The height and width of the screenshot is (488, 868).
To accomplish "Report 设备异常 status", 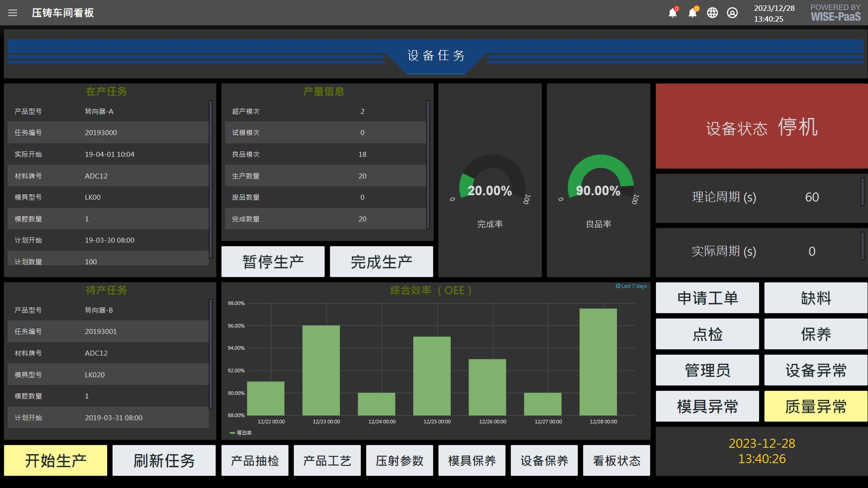I will [816, 370].
